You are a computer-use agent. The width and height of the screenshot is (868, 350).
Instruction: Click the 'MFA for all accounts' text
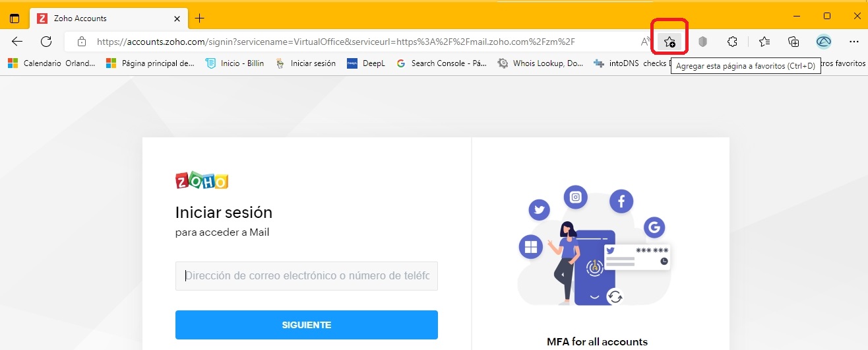point(597,341)
